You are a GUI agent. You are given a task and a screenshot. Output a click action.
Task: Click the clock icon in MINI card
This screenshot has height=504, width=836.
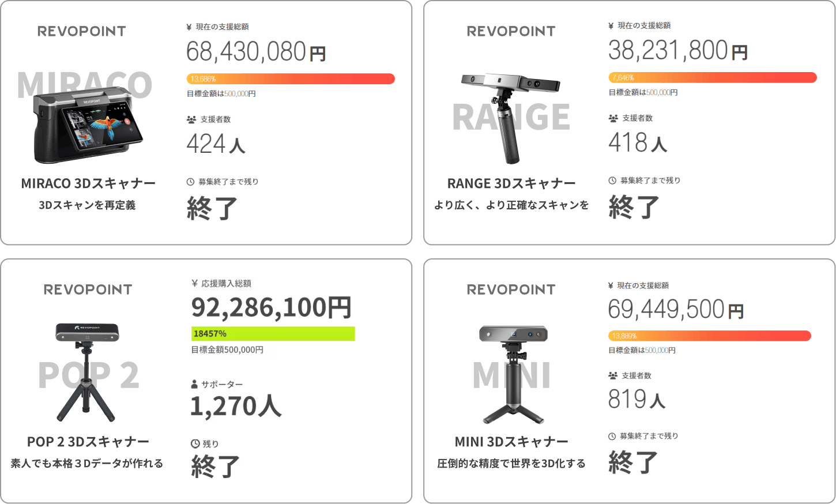click(612, 436)
